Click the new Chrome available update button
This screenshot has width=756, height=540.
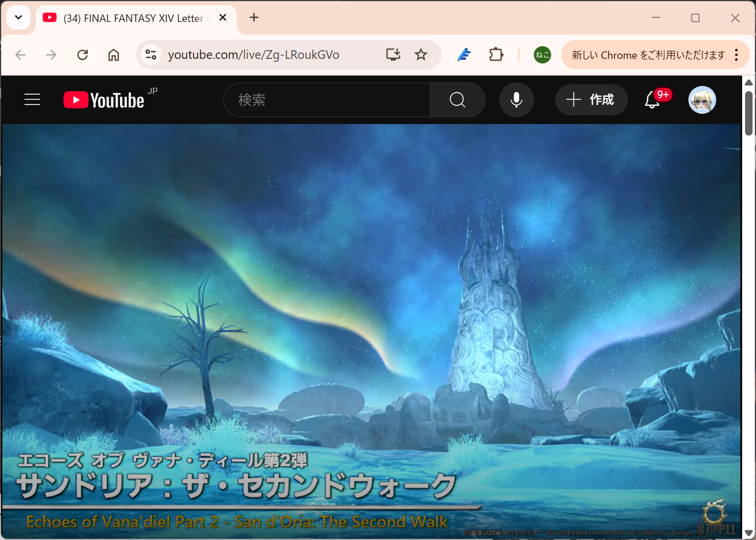click(x=648, y=55)
